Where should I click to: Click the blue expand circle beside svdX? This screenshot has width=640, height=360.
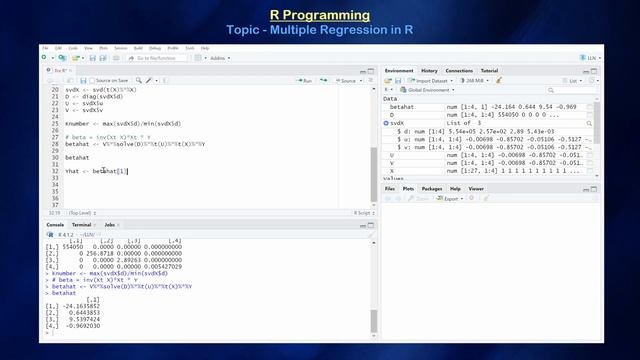click(x=386, y=123)
